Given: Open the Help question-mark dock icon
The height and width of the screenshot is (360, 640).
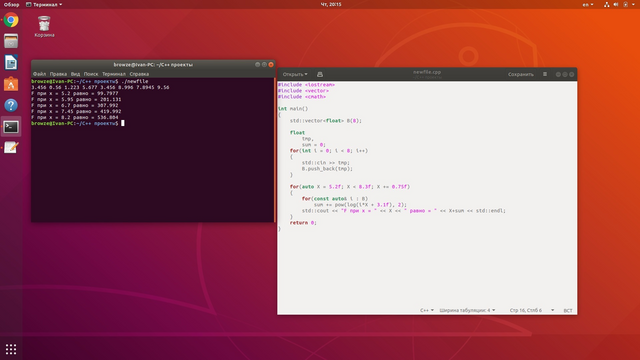Looking at the screenshot, I should coord(11,105).
